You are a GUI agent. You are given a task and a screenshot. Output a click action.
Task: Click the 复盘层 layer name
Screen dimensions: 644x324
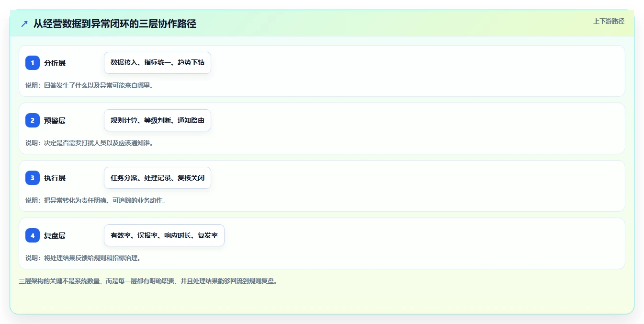(x=55, y=235)
